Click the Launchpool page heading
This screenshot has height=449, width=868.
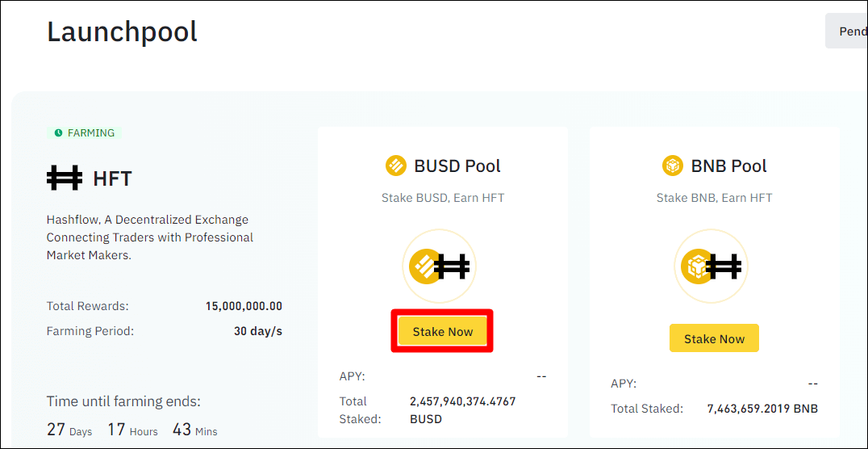[122, 31]
